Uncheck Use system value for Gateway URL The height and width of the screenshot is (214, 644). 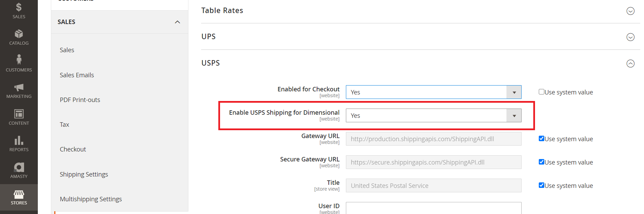[x=542, y=138]
